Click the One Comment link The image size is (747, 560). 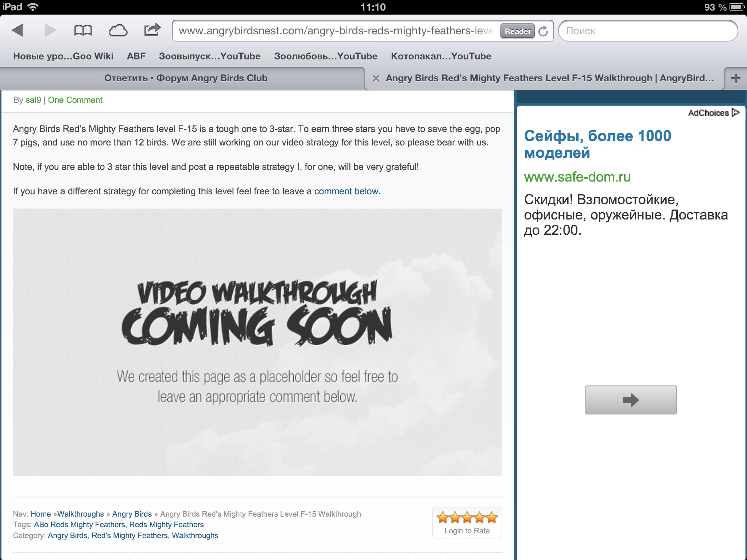click(75, 100)
